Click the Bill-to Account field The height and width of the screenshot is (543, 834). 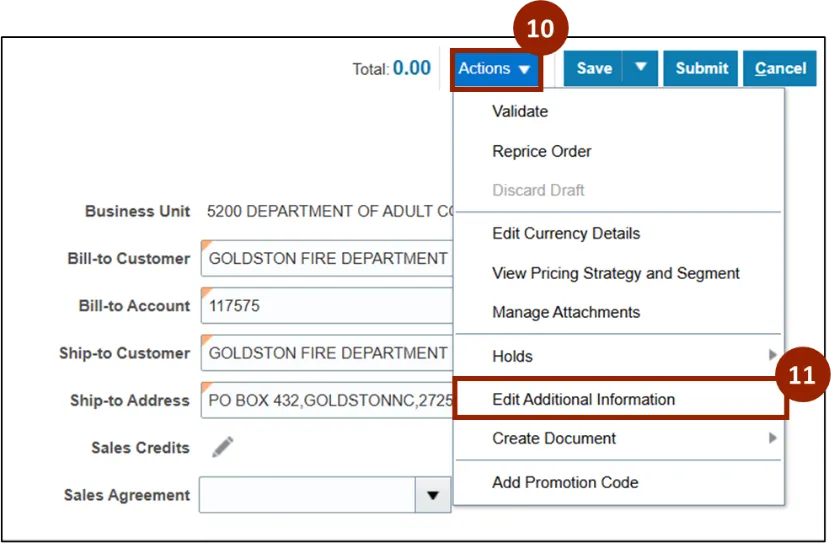point(327,306)
